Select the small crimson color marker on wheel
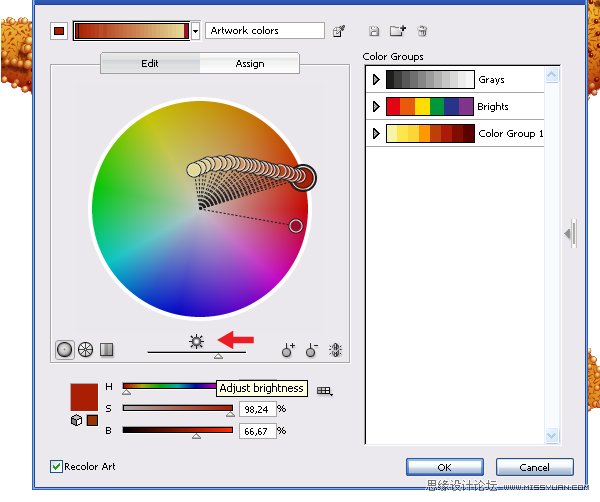This screenshot has height=502, width=600. (296, 226)
